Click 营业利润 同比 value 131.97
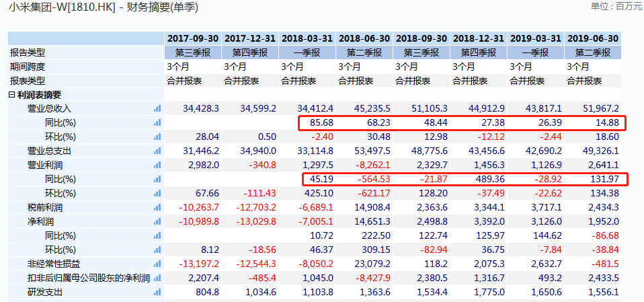Screen dimensions: 644x302 click(606, 179)
